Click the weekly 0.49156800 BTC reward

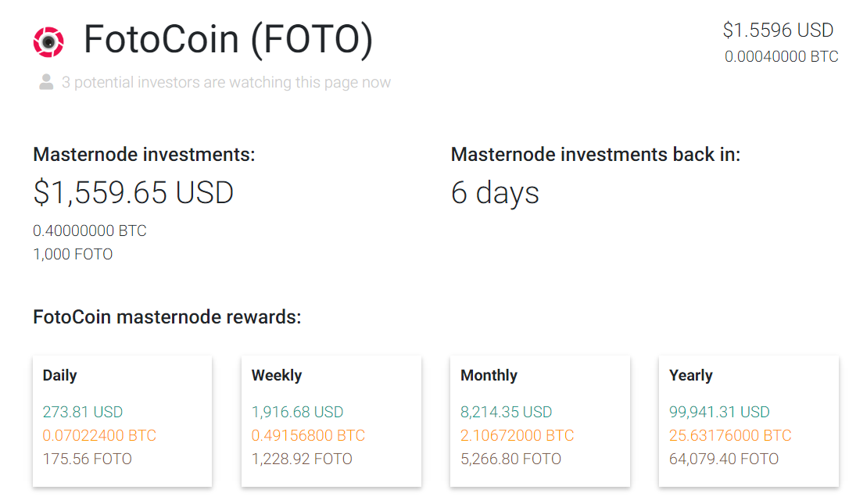(x=308, y=435)
